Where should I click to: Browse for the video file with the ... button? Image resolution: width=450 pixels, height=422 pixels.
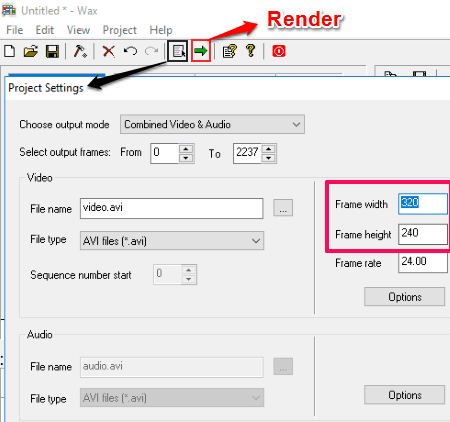283,208
